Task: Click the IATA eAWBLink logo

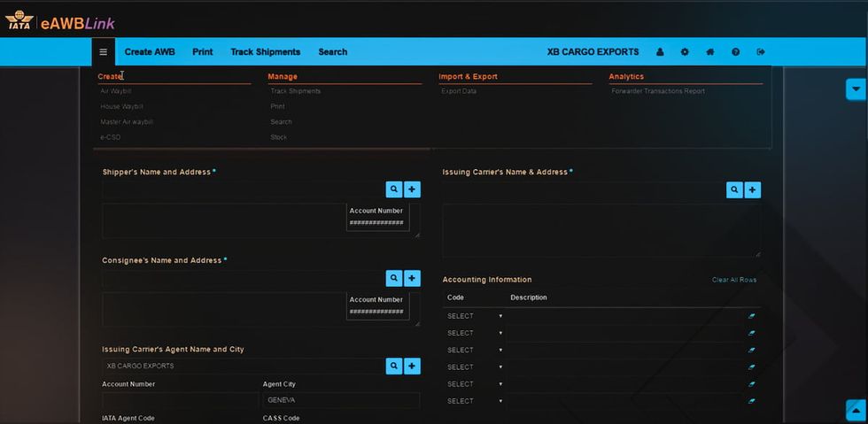Action: click(x=60, y=22)
